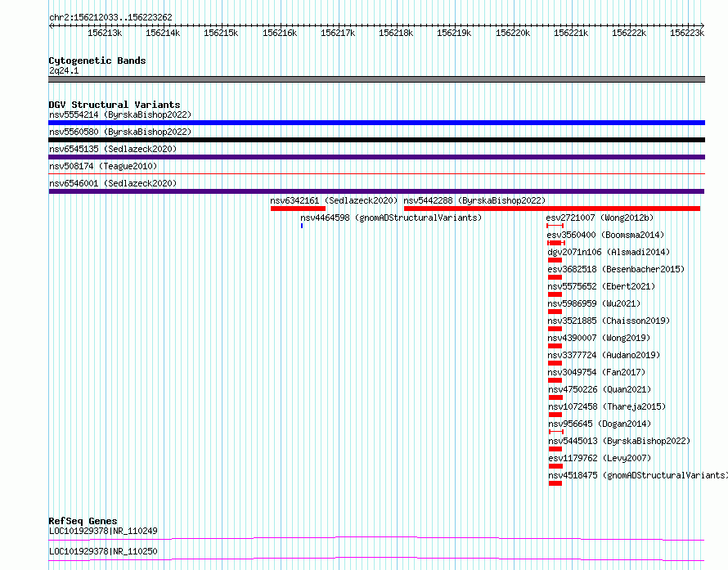Image resolution: width=728 pixels, height=570 pixels.
Task: Open esv3682518 (Besenbacher2015) label
Action: point(616,269)
